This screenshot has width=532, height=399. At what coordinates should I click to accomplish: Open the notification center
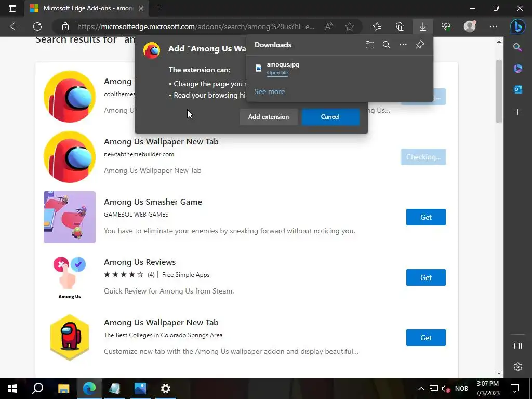tap(515, 389)
